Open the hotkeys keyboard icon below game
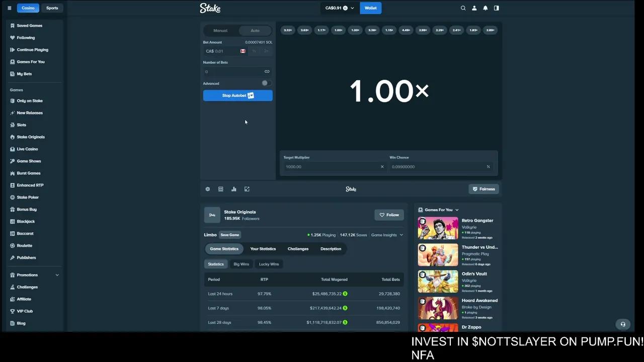The image size is (644, 362). tap(221, 189)
